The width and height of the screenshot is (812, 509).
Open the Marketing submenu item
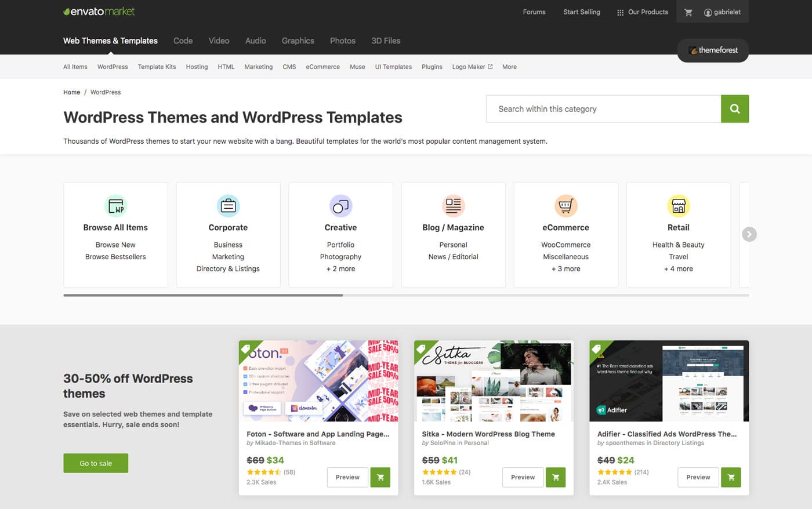coord(259,67)
